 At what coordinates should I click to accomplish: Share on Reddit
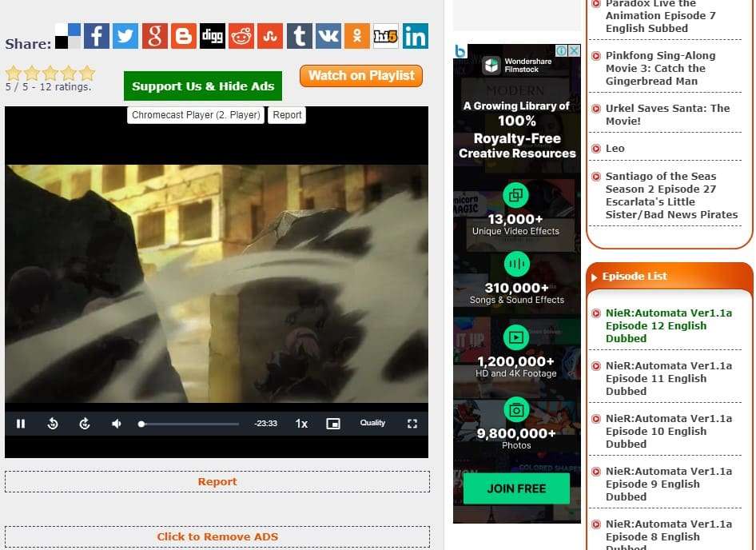(x=241, y=36)
